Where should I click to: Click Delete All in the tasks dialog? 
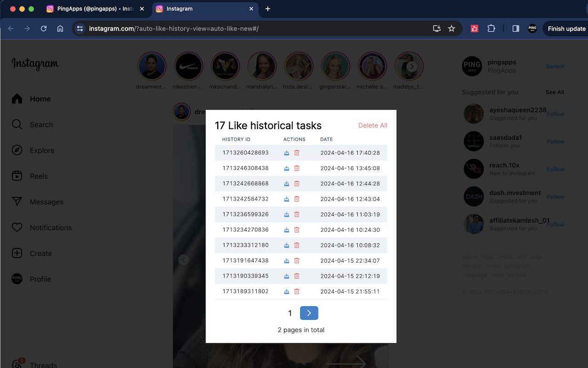coord(373,125)
